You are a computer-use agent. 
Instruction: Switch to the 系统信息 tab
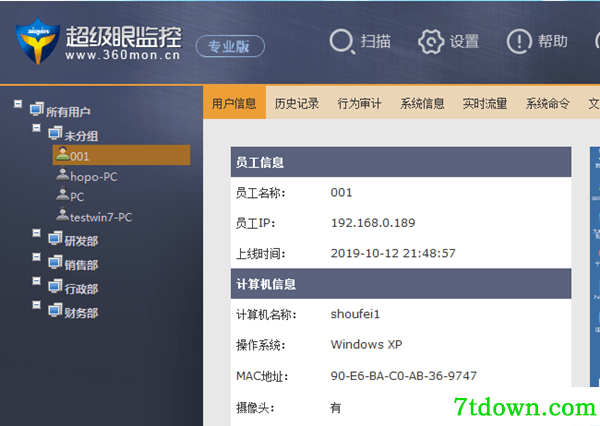(x=422, y=103)
